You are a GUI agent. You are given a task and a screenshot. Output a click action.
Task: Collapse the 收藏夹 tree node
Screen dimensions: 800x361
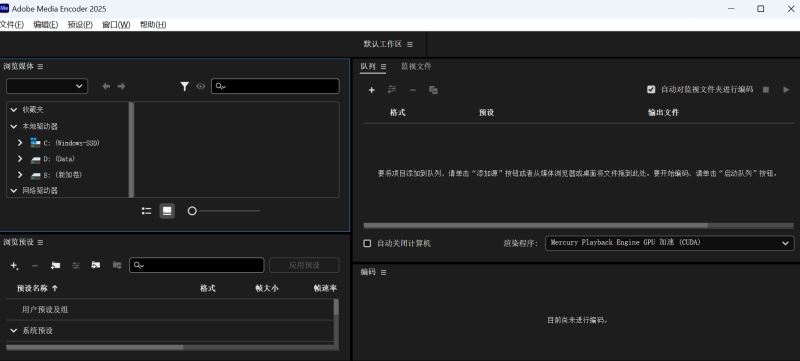[14, 110]
